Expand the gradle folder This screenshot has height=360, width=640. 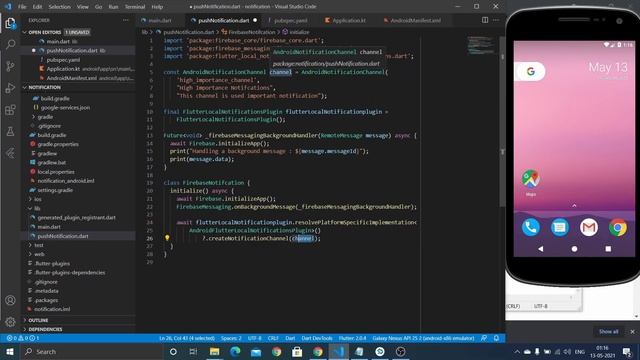[x=45, y=117]
